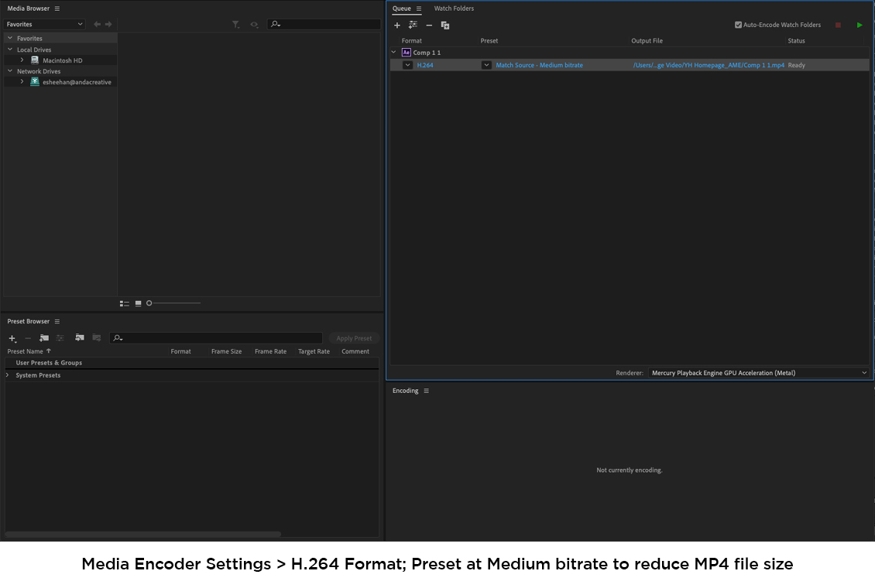Click the forward arrow in Media Browser
The width and height of the screenshot is (875, 588).
point(108,24)
